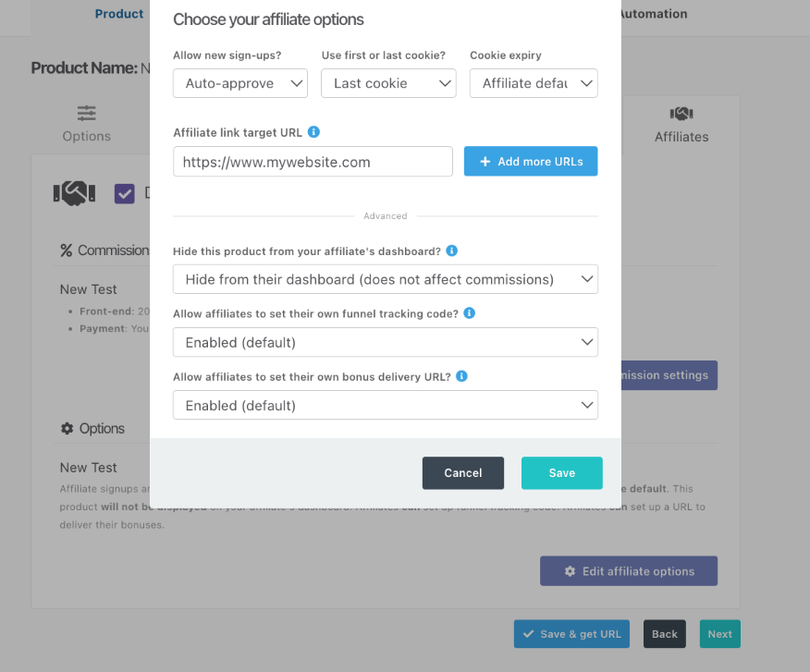
Task: Expand the funnel tracking code dropdown
Action: click(x=385, y=342)
